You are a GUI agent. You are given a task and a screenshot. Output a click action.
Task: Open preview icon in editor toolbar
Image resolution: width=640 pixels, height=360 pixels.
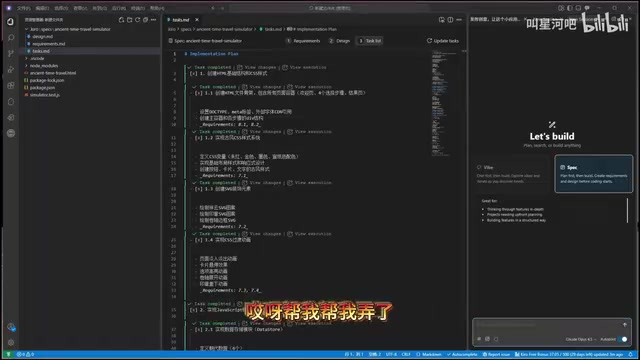(x=442, y=20)
